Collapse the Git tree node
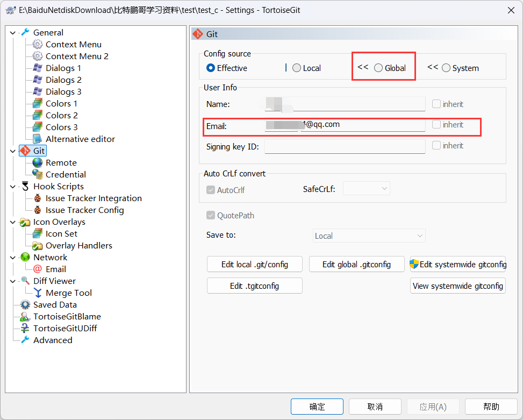 point(13,151)
